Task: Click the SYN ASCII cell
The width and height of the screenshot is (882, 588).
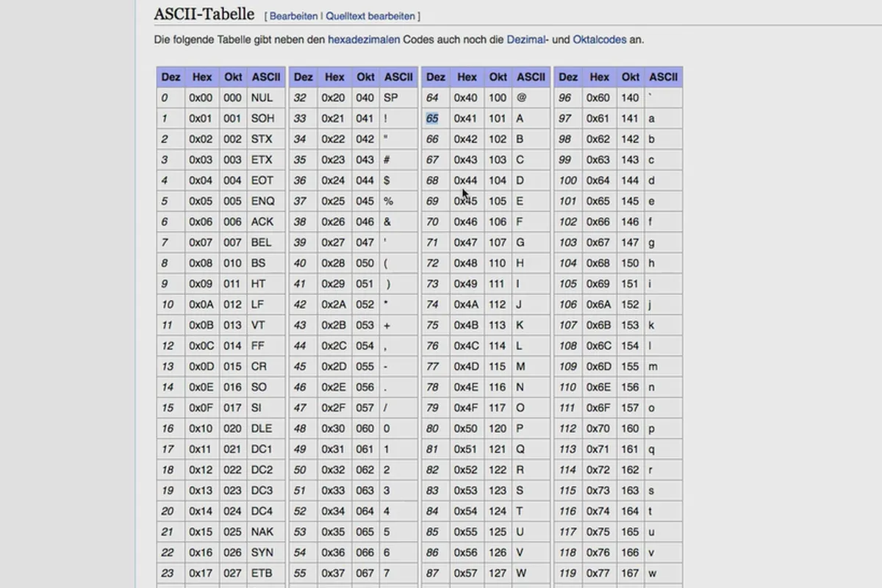Action: coord(266,552)
